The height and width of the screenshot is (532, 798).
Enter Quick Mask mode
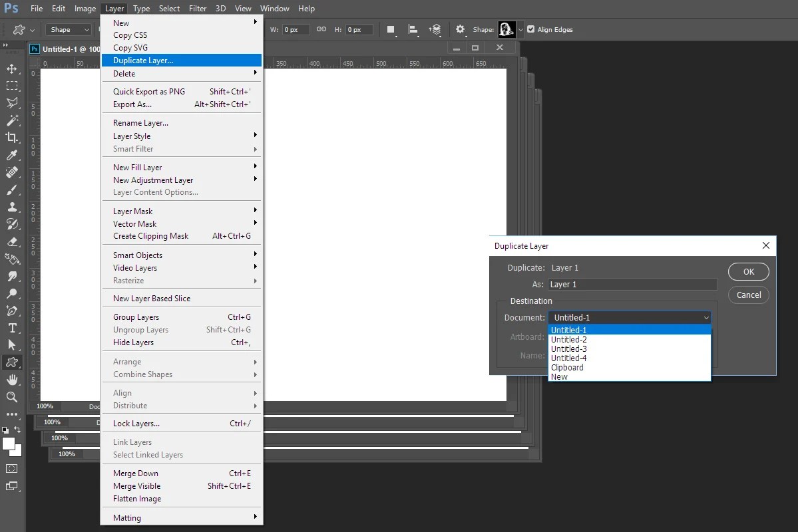click(x=11, y=467)
